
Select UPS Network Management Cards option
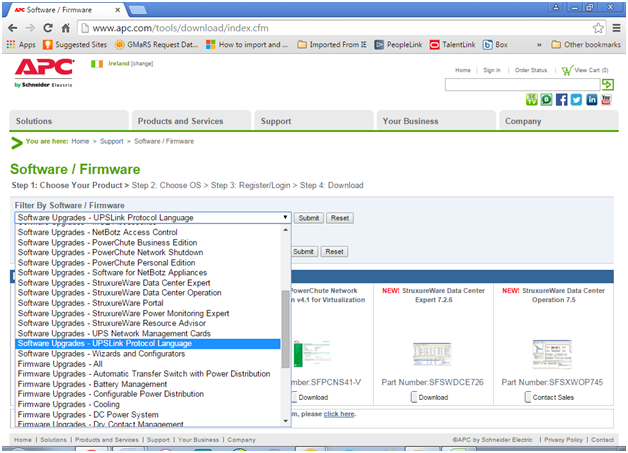tap(148, 333)
